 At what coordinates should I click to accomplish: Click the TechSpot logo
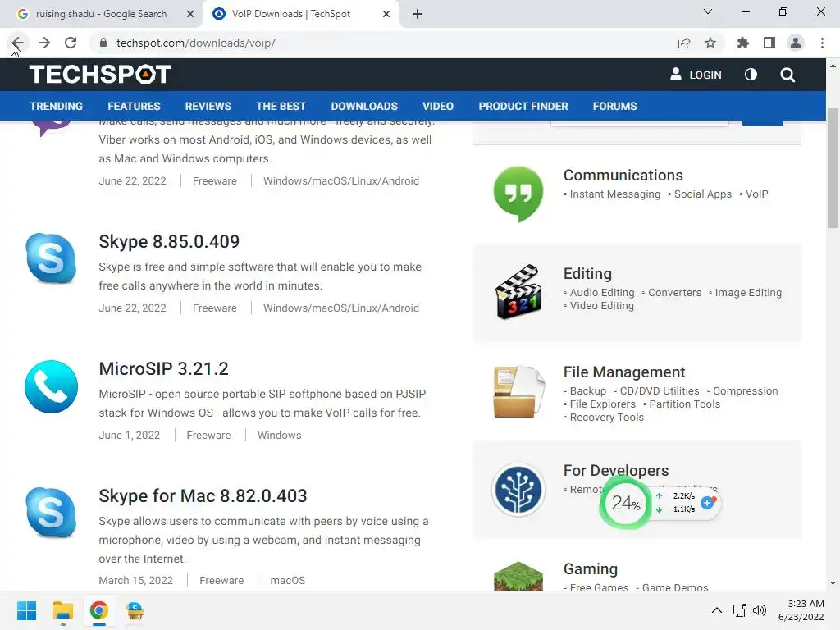click(100, 75)
